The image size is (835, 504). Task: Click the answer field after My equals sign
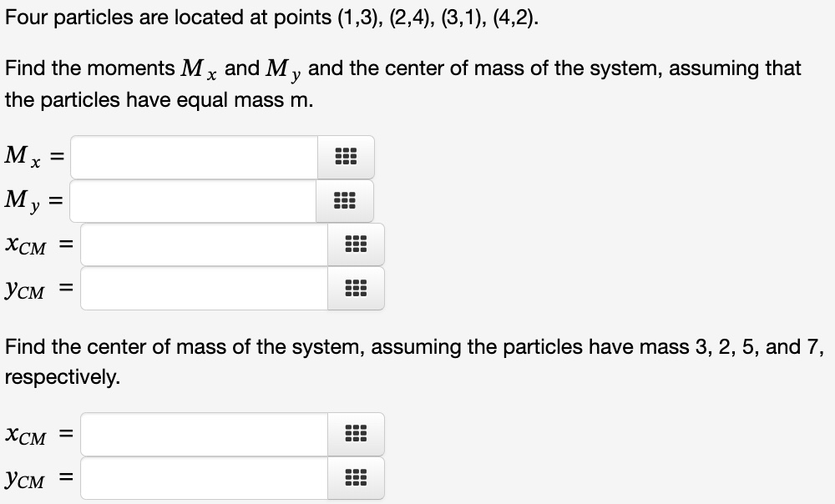click(192, 201)
